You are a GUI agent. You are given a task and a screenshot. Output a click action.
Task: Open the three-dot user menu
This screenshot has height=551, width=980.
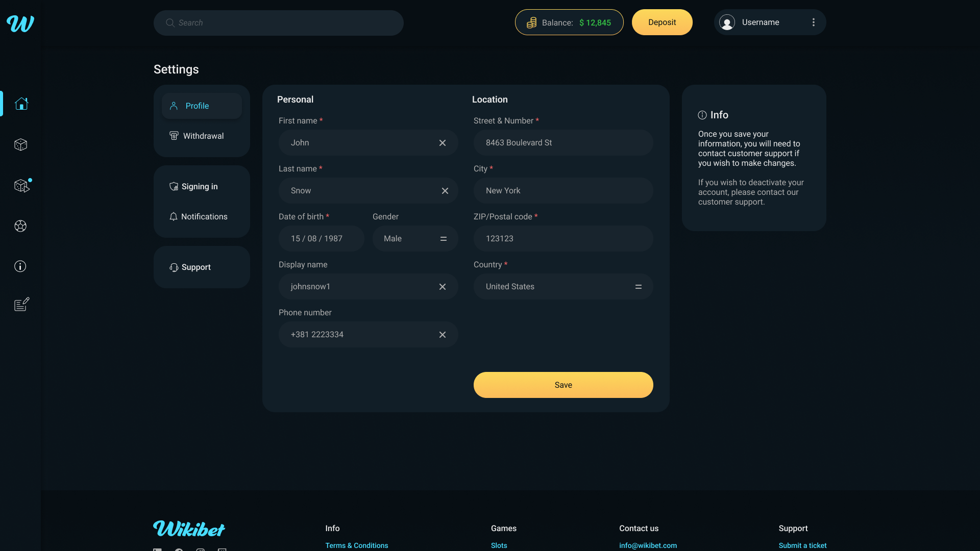[814, 22]
